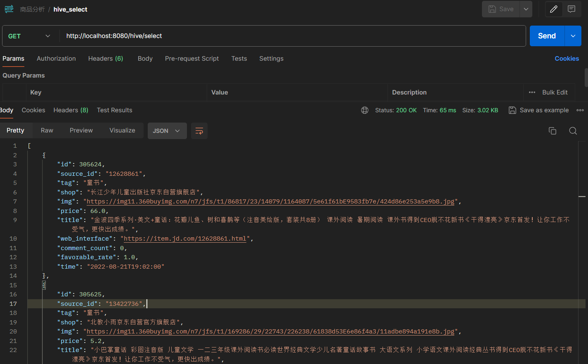Toggle the line wrap icon
This screenshot has height=364, width=588.
pyautogui.click(x=199, y=131)
